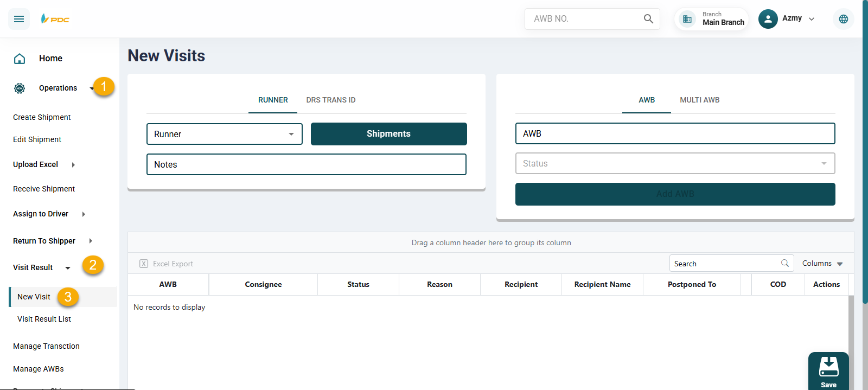Click the PDC logo
This screenshot has height=390, width=868.
pyautogui.click(x=55, y=19)
